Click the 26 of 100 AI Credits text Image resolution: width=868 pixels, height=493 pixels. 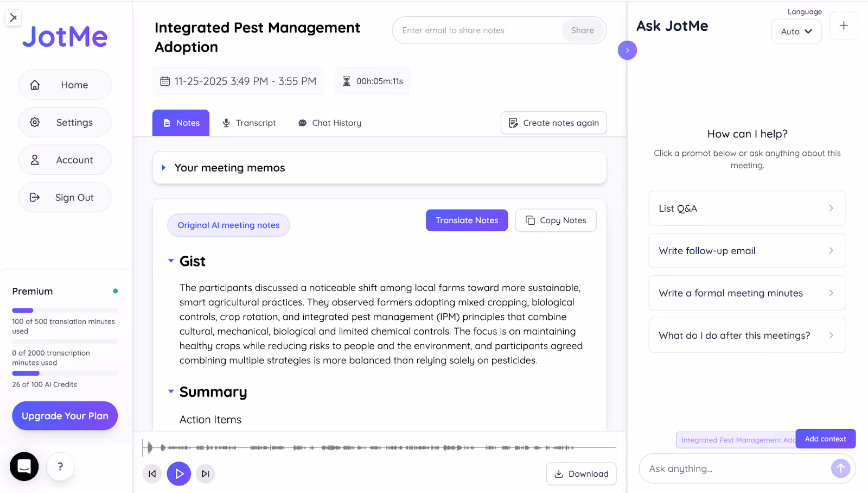(44, 384)
